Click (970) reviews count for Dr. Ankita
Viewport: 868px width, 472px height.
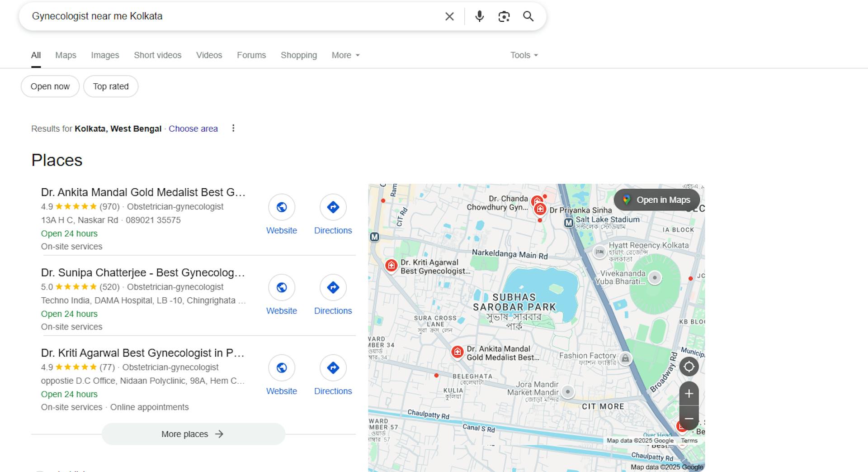click(109, 207)
